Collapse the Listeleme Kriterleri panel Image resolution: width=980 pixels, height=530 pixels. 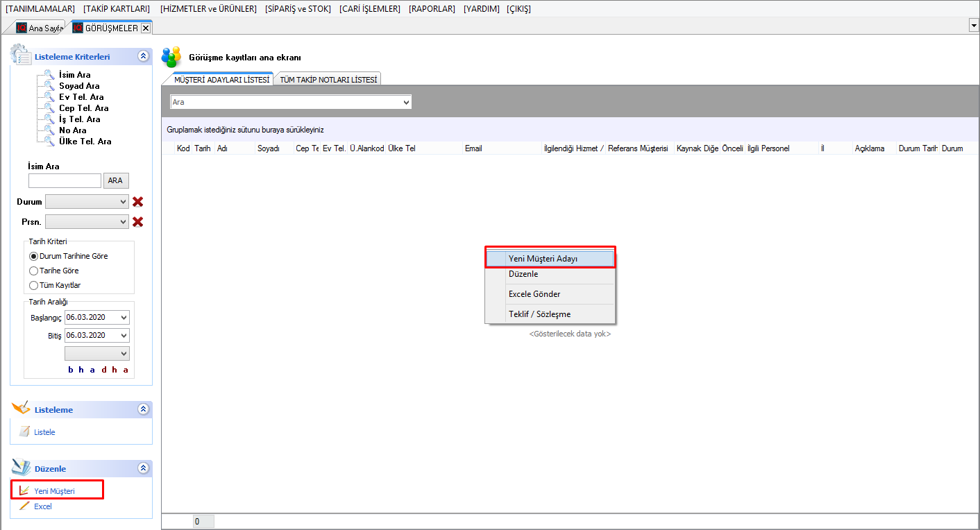click(143, 57)
